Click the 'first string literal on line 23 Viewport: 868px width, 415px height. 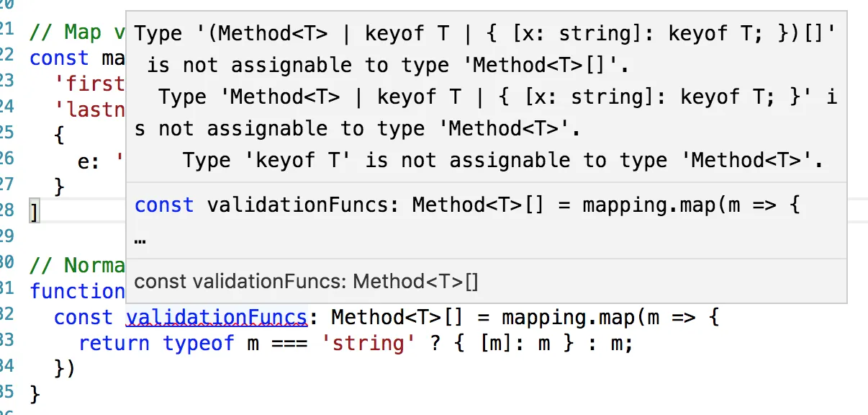(89, 84)
